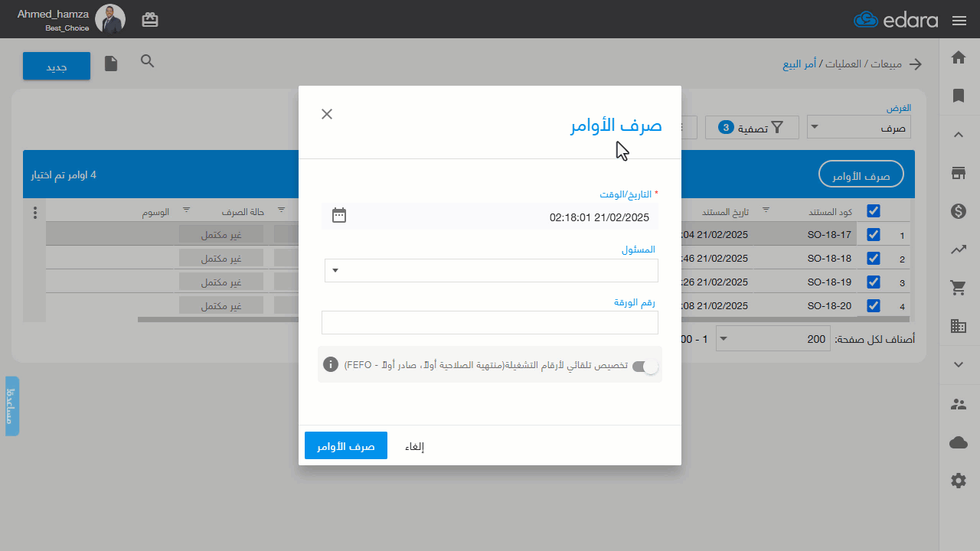Click the document file icon near جديد
The width and height of the screenshot is (980, 551).
pos(111,64)
